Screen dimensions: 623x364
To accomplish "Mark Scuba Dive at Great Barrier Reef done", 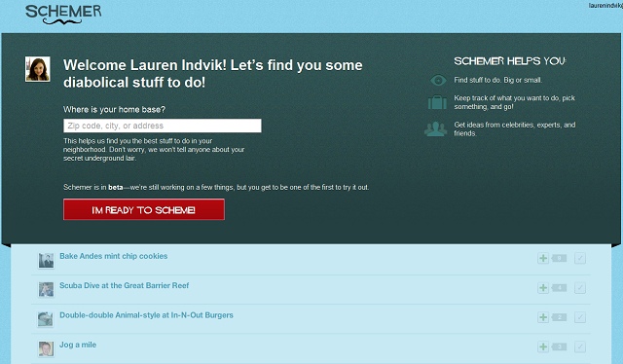I will pyautogui.click(x=580, y=288).
